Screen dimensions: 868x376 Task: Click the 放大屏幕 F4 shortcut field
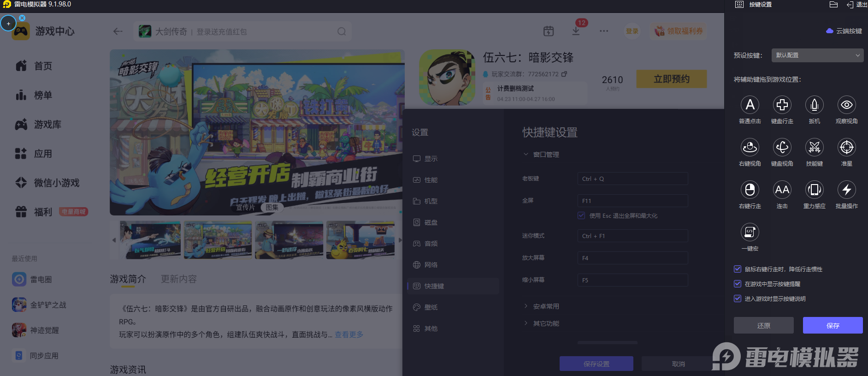pyautogui.click(x=632, y=258)
